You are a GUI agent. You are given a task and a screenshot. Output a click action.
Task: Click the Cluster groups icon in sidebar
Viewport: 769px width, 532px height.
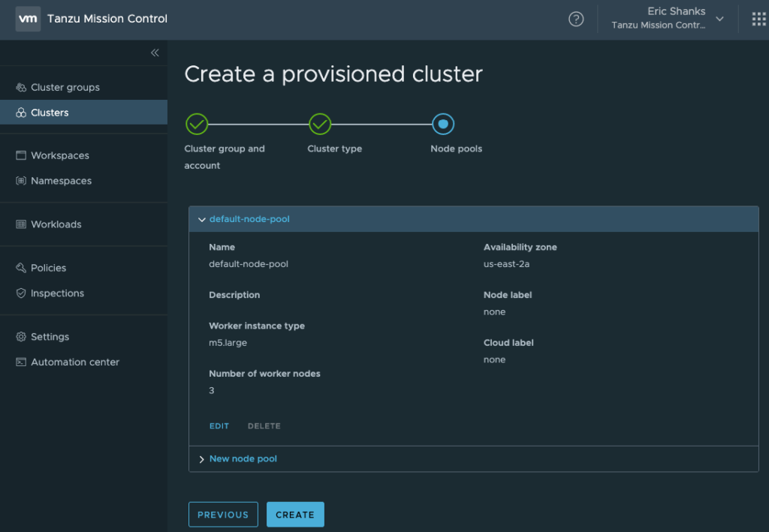pyautogui.click(x=21, y=88)
